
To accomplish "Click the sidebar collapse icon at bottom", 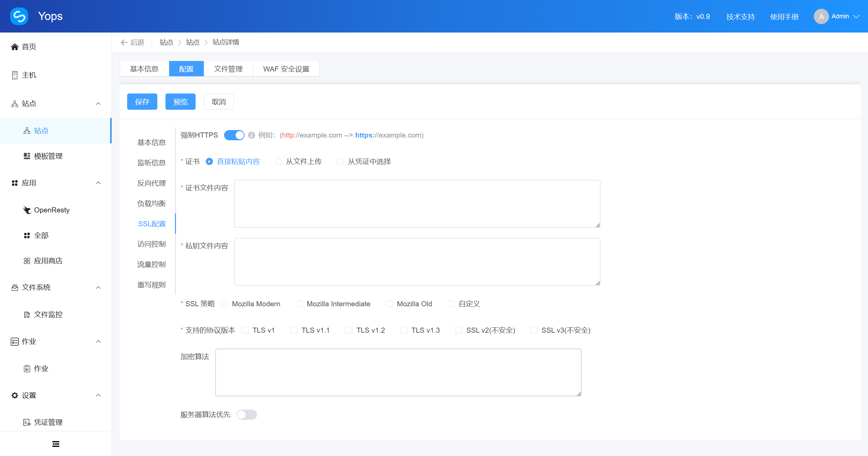I will (56, 444).
